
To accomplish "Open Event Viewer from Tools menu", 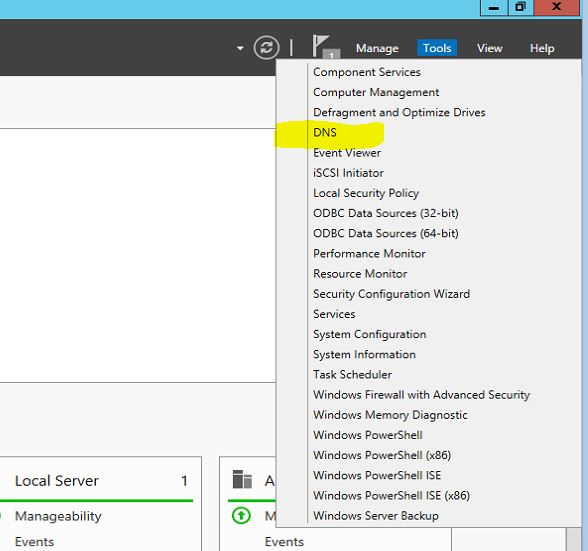I will pyautogui.click(x=347, y=153).
